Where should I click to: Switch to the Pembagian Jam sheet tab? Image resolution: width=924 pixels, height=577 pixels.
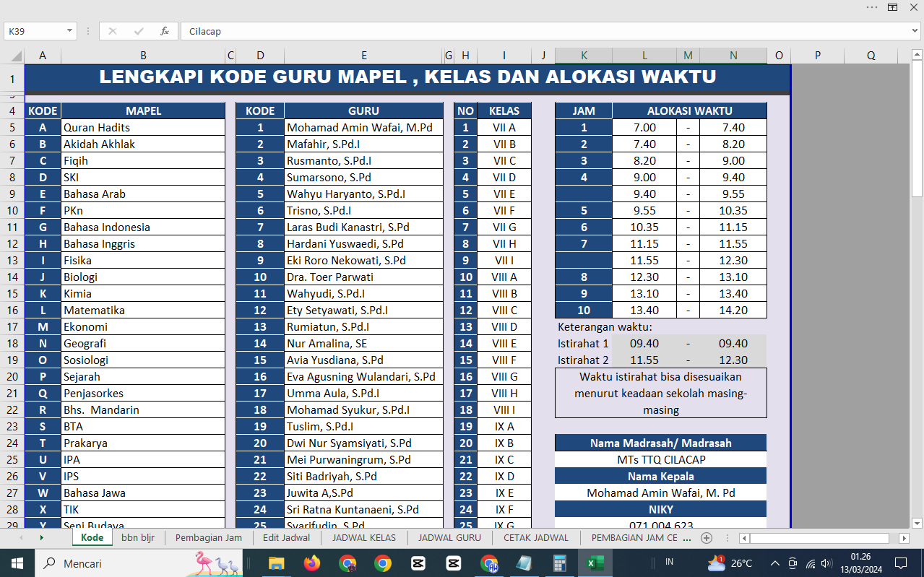coord(208,538)
